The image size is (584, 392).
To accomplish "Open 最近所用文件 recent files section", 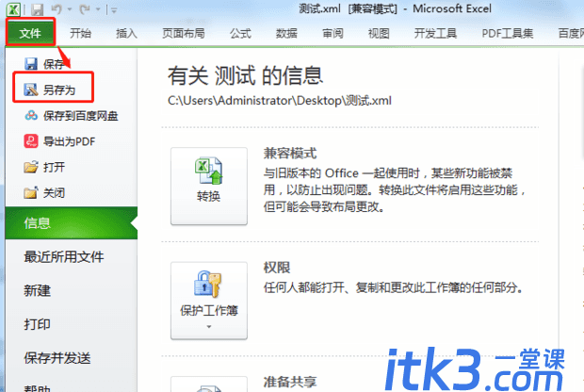I will (64, 256).
